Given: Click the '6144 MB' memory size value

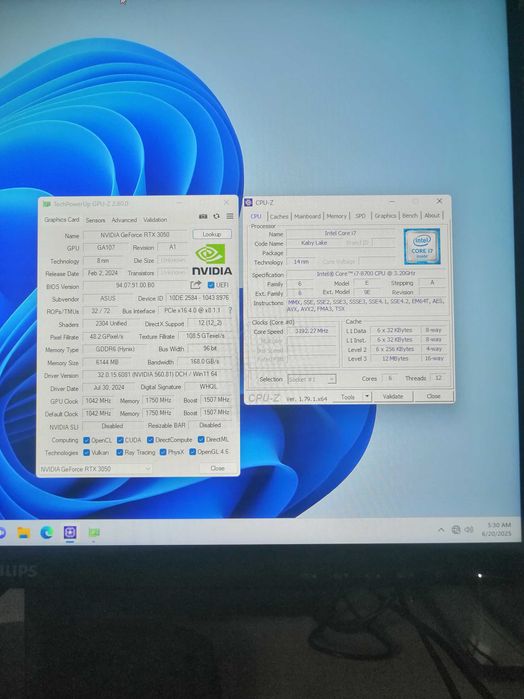Looking at the screenshot, I should 107,362.
